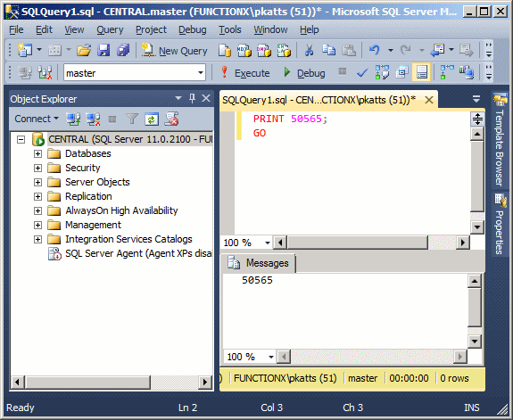This screenshot has width=513, height=420.
Task: Click the editor horizontal scrollbar thumb
Action: [x=357, y=243]
